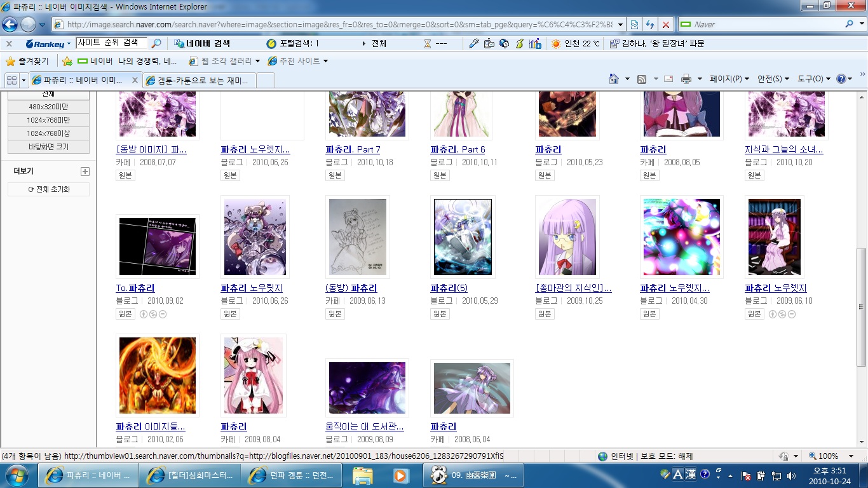
Task: Open Windows Media Player from taskbar
Action: coord(400,475)
